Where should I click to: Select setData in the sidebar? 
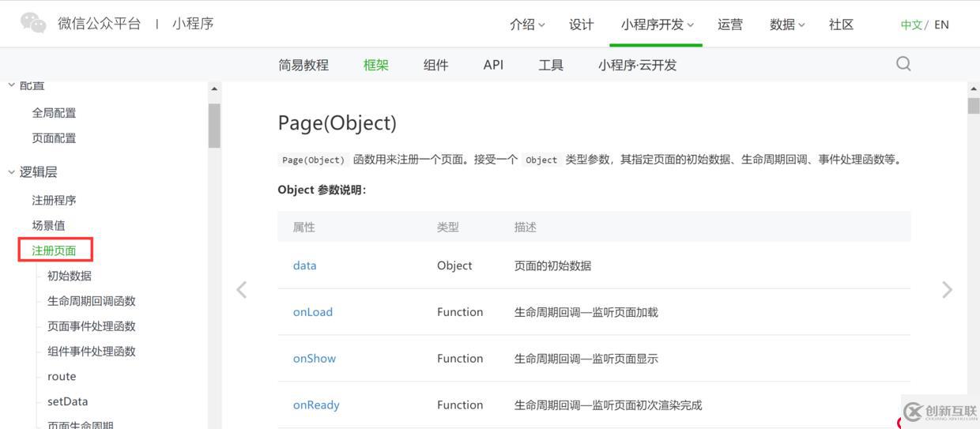68,401
